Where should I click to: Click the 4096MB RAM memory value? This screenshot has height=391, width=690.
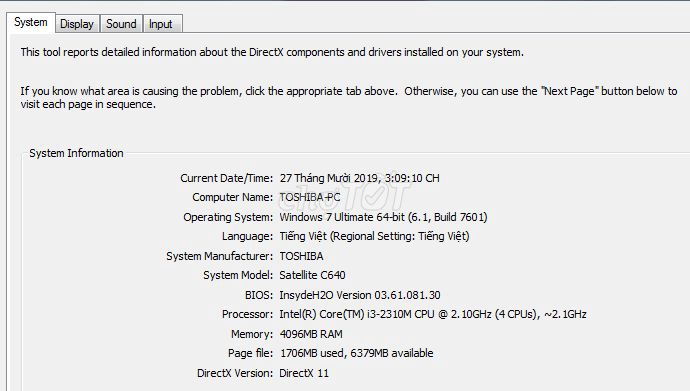[311, 334]
